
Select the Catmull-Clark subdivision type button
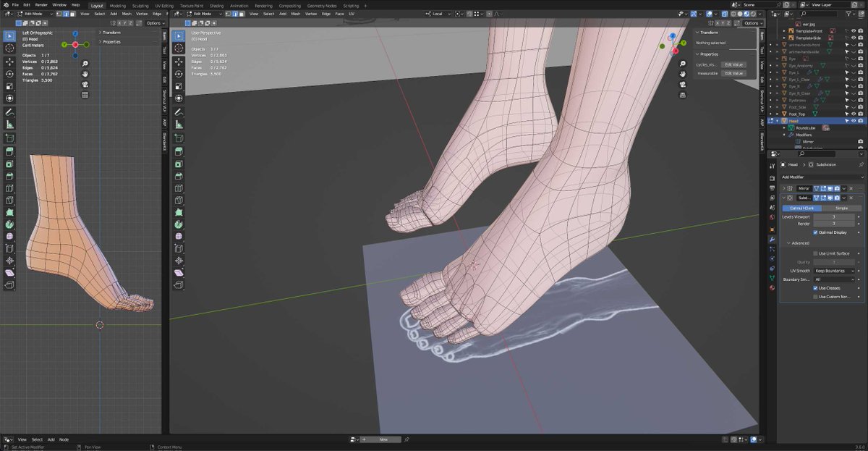click(x=801, y=208)
